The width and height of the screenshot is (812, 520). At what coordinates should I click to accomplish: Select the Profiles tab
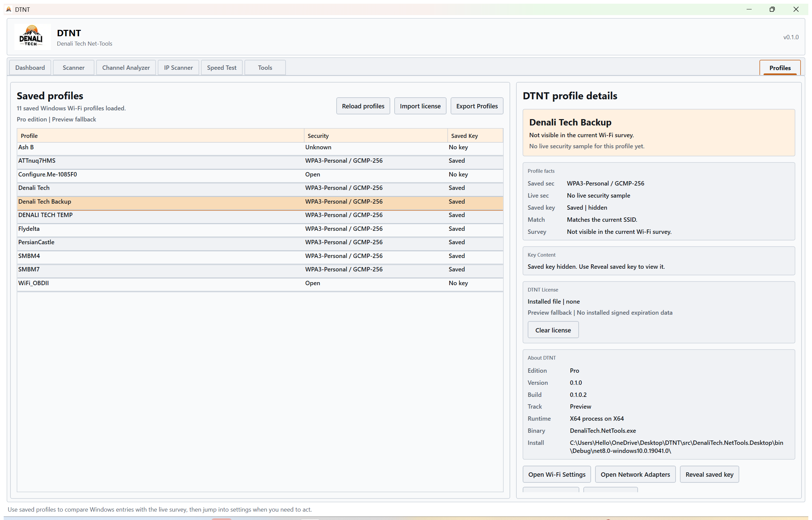(x=779, y=67)
